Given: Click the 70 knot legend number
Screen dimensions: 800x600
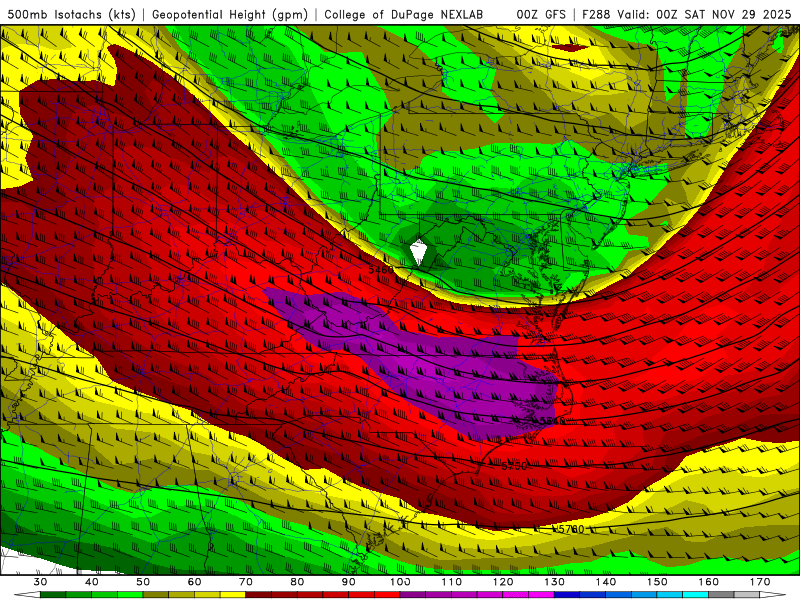Looking at the screenshot, I should tap(246, 582).
